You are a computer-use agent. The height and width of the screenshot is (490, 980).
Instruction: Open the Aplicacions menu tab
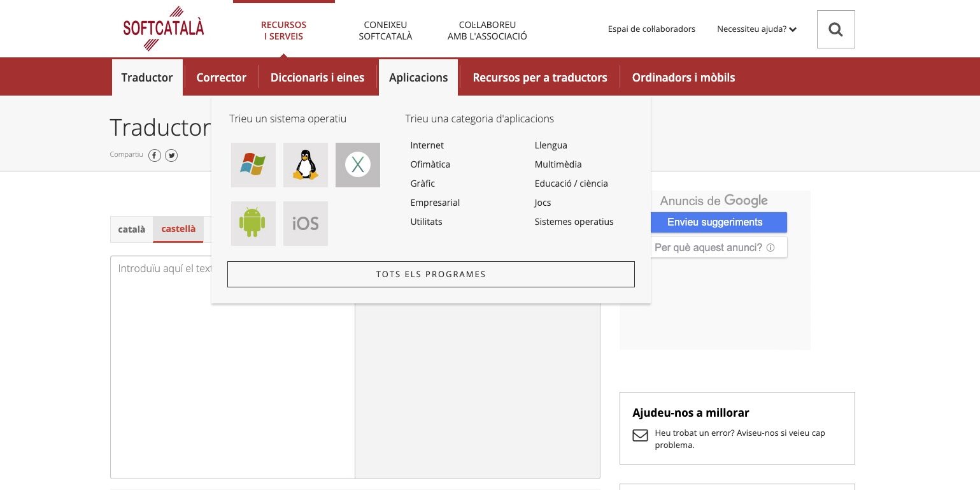418,78
